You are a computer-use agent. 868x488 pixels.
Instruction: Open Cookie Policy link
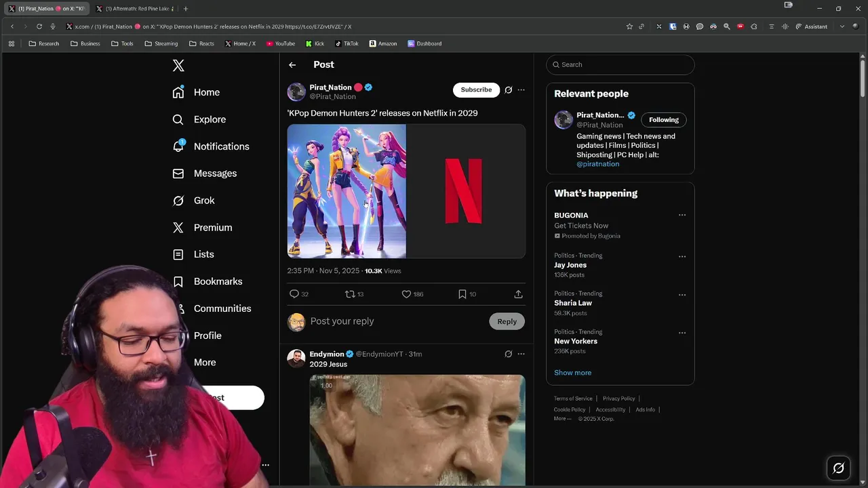570,409
